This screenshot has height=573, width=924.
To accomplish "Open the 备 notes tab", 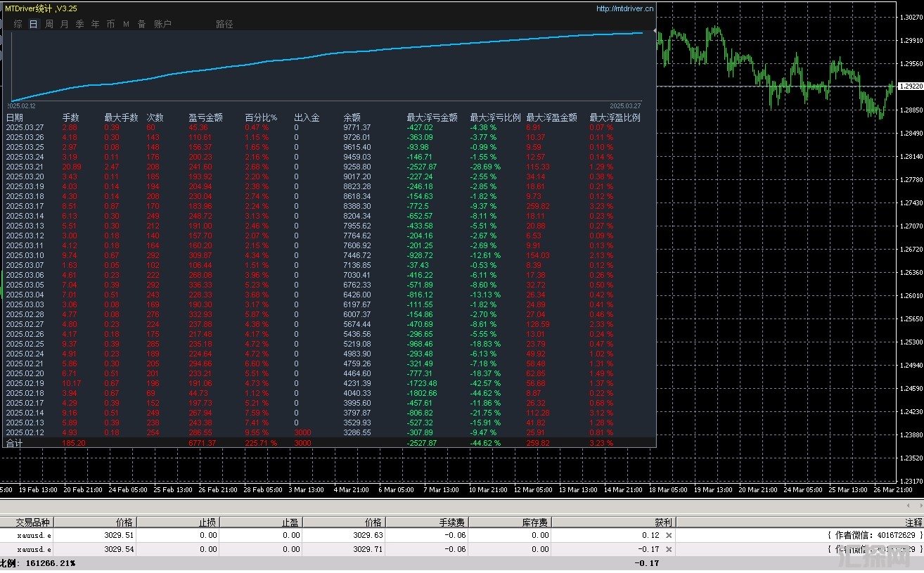I will 141,24.
